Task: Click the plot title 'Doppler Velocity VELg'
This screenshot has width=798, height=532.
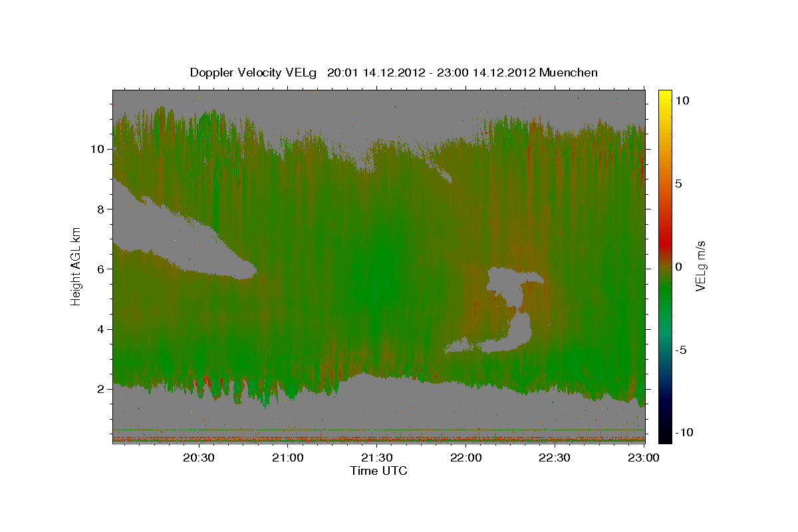Action: point(254,72)
